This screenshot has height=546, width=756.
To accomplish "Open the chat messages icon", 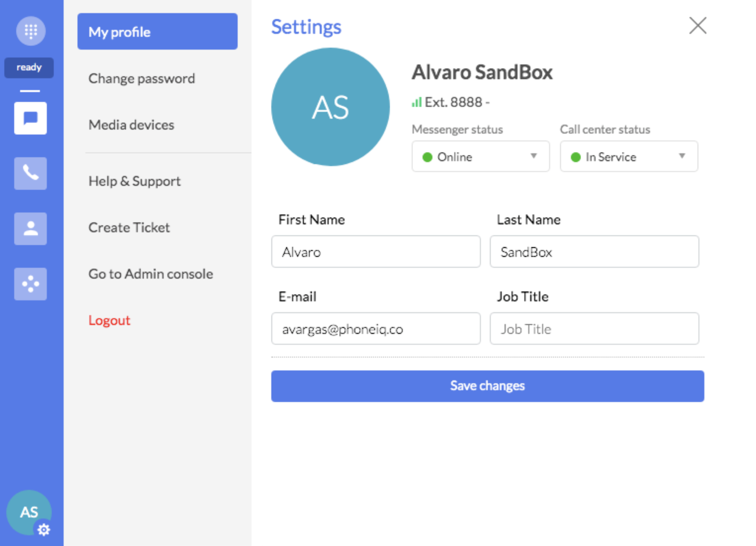I will [31, 118].
